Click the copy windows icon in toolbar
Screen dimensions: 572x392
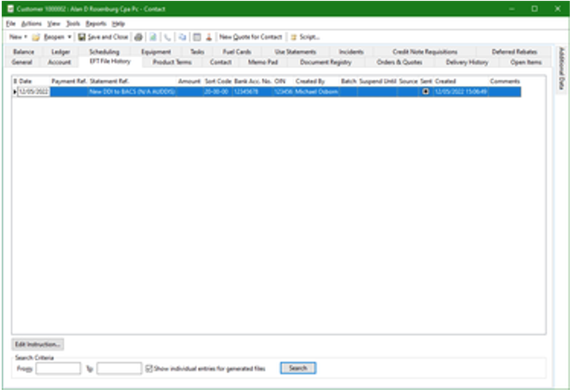183,37
